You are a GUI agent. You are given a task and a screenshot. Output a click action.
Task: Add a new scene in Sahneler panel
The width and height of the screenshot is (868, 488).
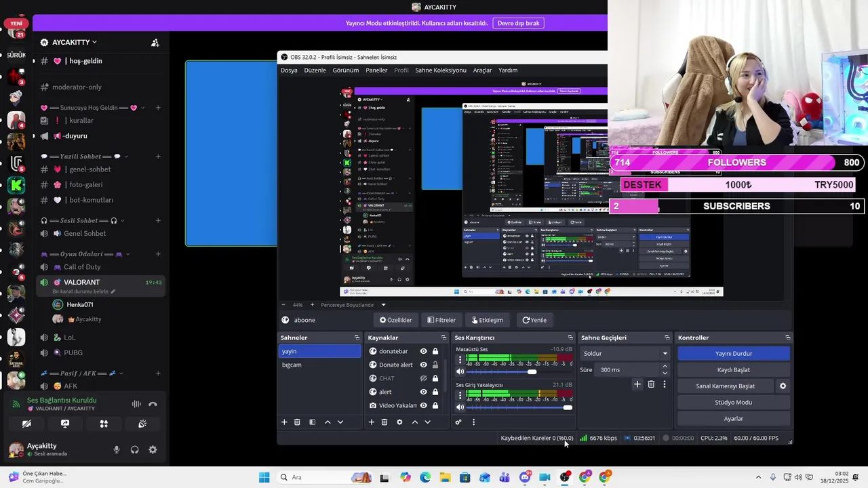click(x=284, y=422)
